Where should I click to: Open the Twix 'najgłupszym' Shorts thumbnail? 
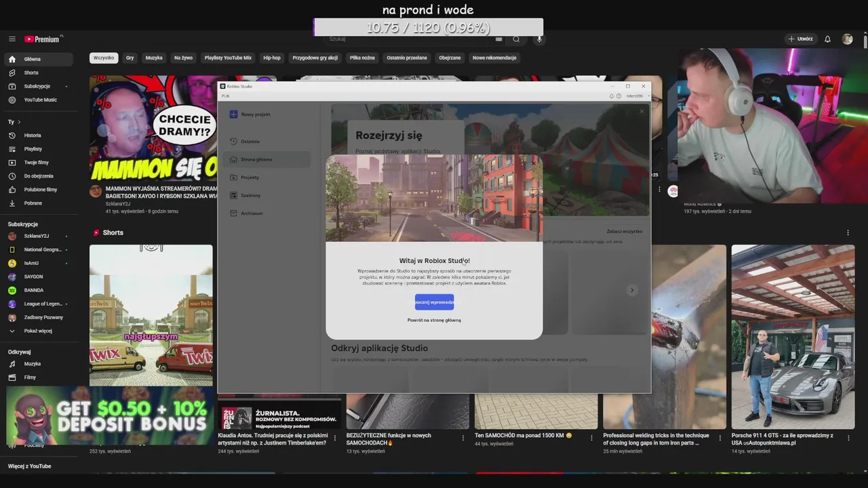tap(151, 315)
